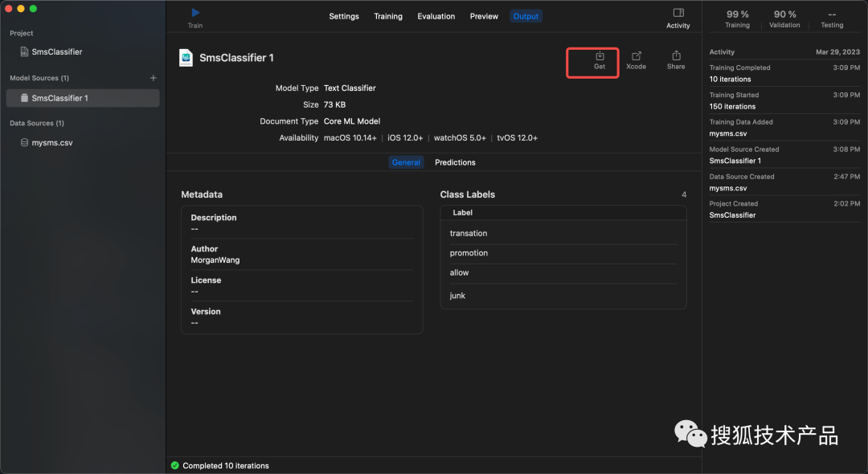Image resolution: width=868 pixels, height=474 pixels.
Task: Click the Project Created activity entry
Action: tap(784, 210)
